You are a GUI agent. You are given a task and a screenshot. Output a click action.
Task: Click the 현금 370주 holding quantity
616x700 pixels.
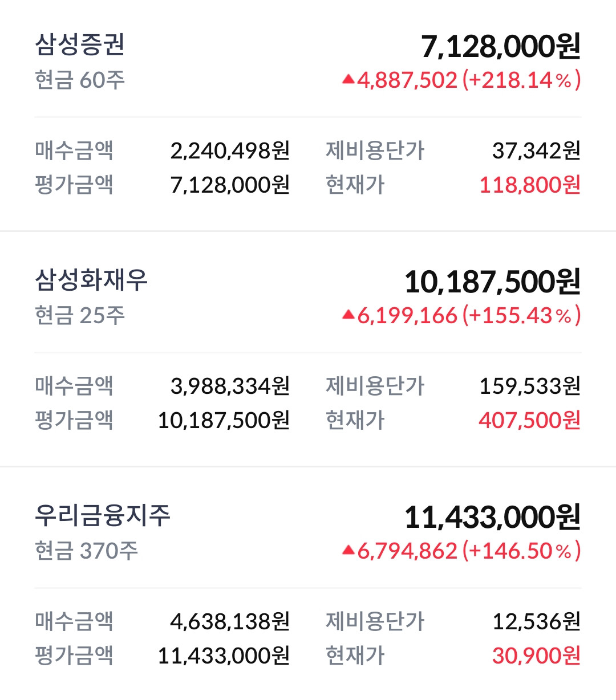coord(86,551)
